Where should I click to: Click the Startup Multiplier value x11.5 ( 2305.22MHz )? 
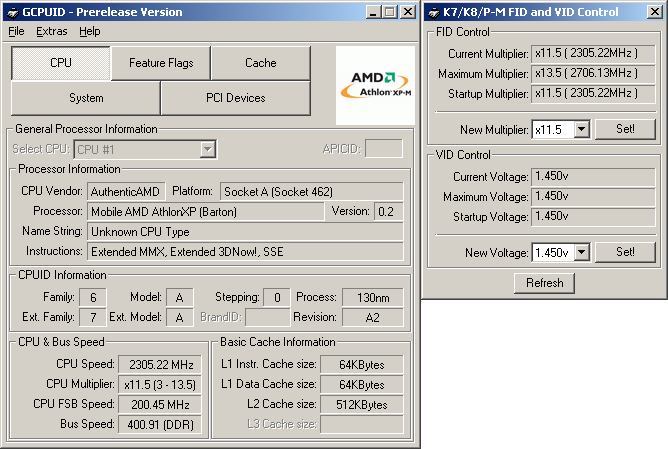click(593, 94)
